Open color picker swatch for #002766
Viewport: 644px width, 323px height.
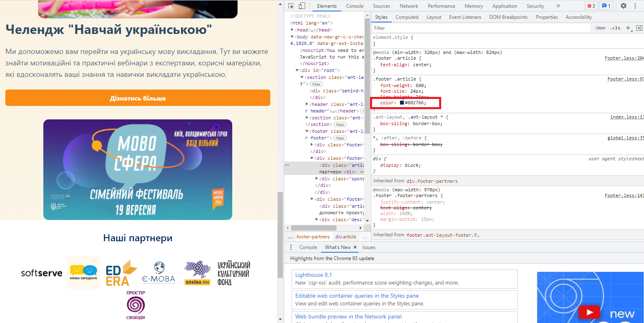coord(402,103)
